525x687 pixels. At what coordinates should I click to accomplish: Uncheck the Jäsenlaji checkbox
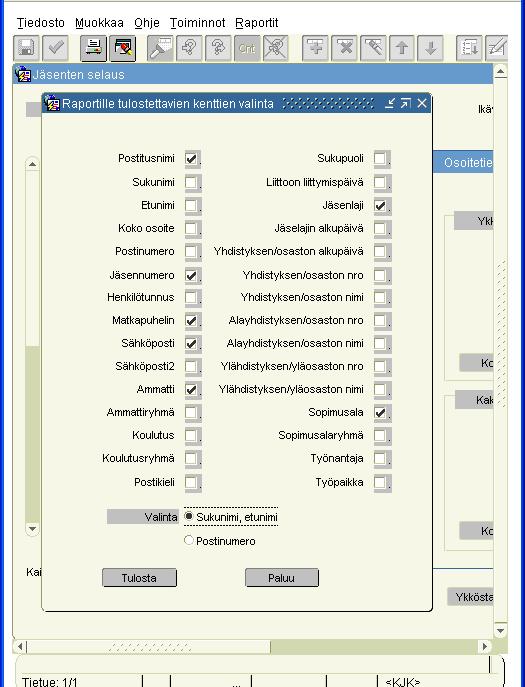(381, 205)
